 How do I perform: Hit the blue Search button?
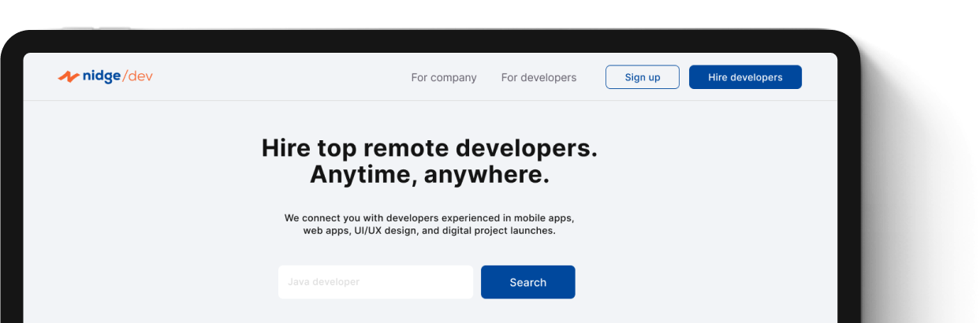click(527, 282)
